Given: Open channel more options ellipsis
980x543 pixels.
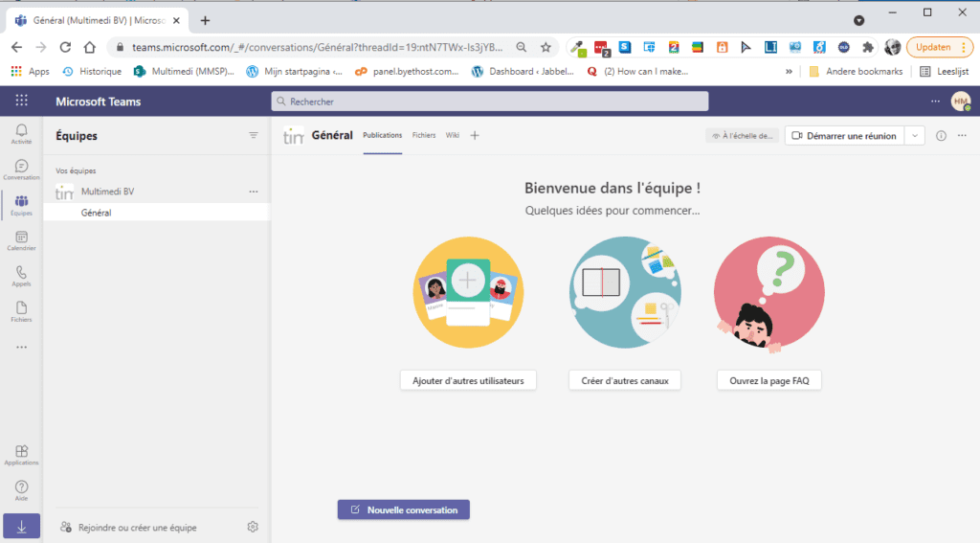Looking at the screenshot, I should [962, 136].
